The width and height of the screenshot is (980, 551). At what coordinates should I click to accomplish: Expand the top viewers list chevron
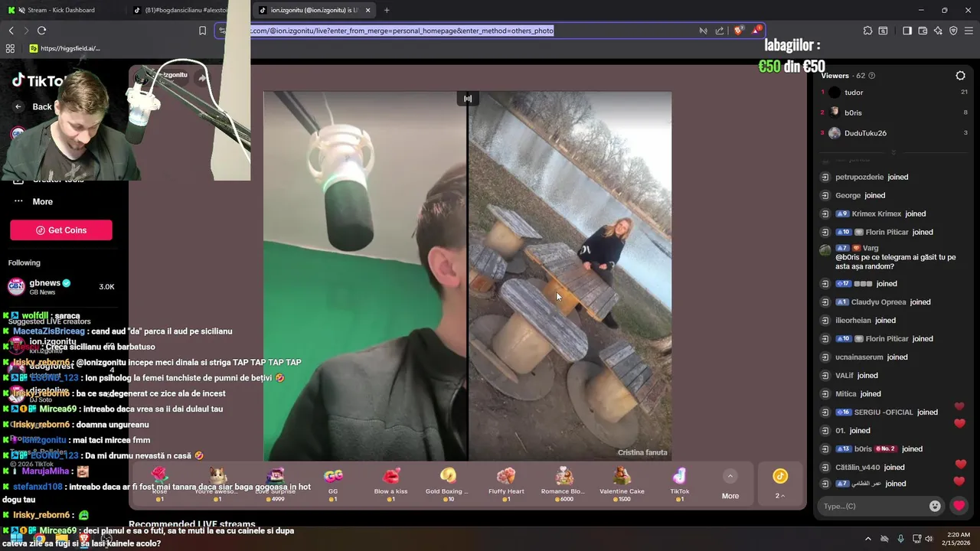tap(893, 152)
